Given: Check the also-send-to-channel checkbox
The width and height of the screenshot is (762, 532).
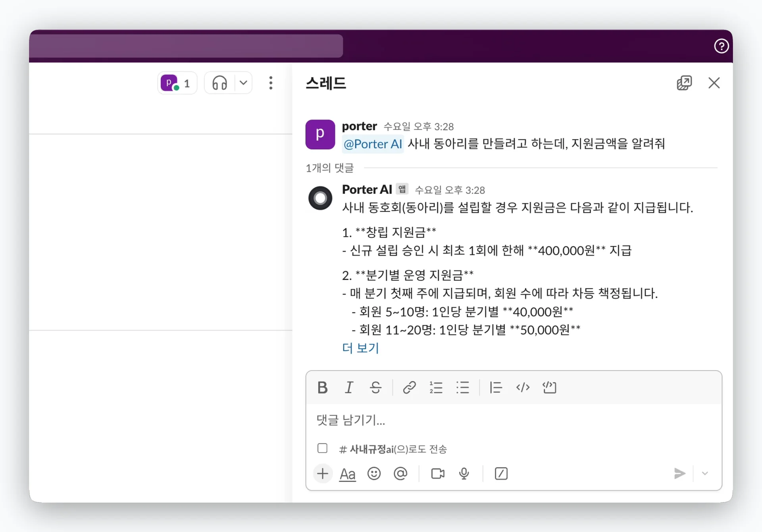Looking at the screenshot, I should click(322, 448).
